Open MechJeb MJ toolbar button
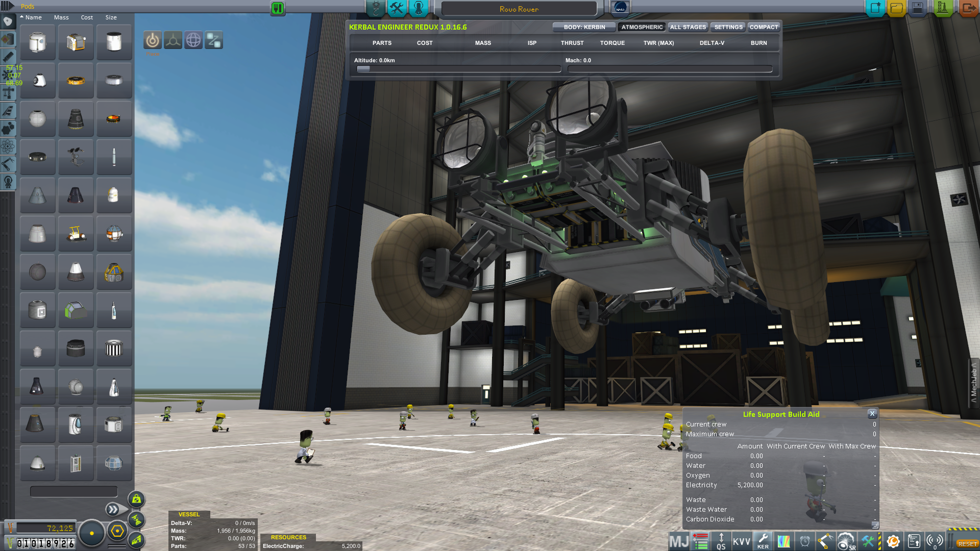The image size is (980, 551). [x=679, y=541]
